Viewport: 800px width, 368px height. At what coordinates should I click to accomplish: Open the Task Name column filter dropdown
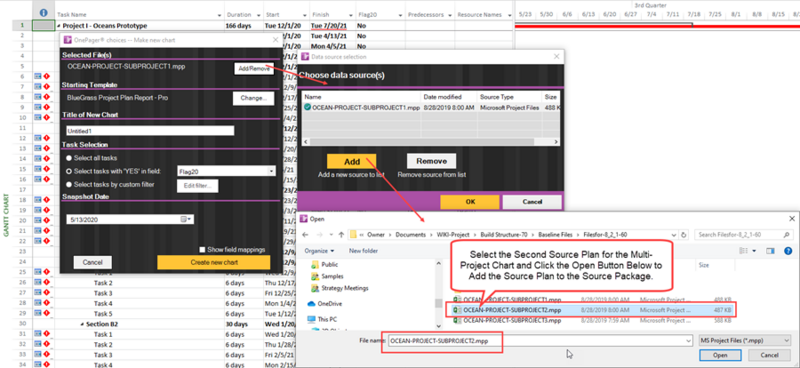219,15
